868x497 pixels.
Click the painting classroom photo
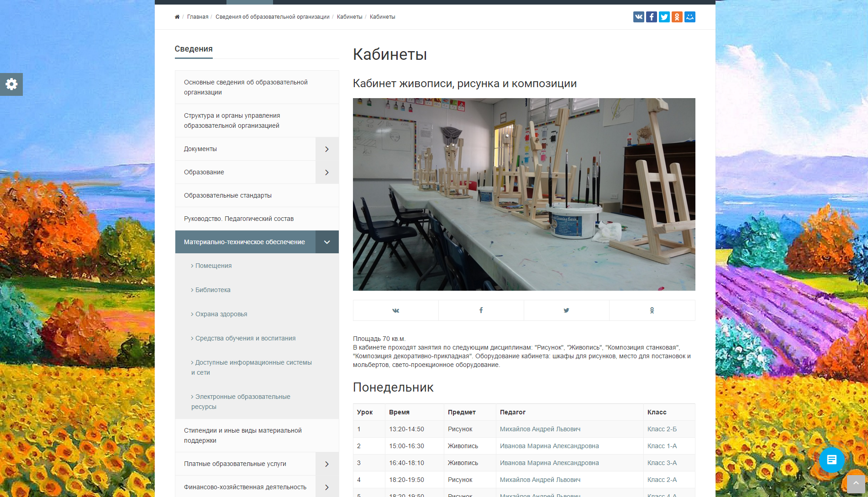(x=524, y=194)
